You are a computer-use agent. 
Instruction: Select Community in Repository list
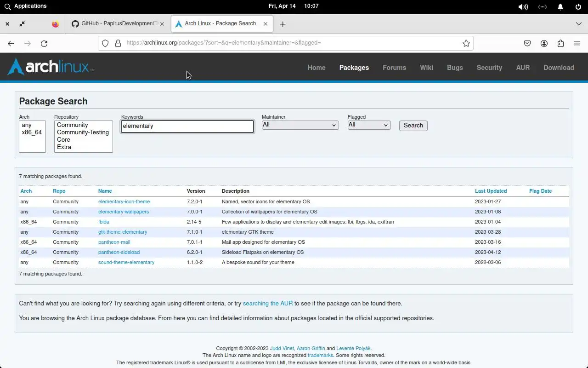(x=83, y=125)
